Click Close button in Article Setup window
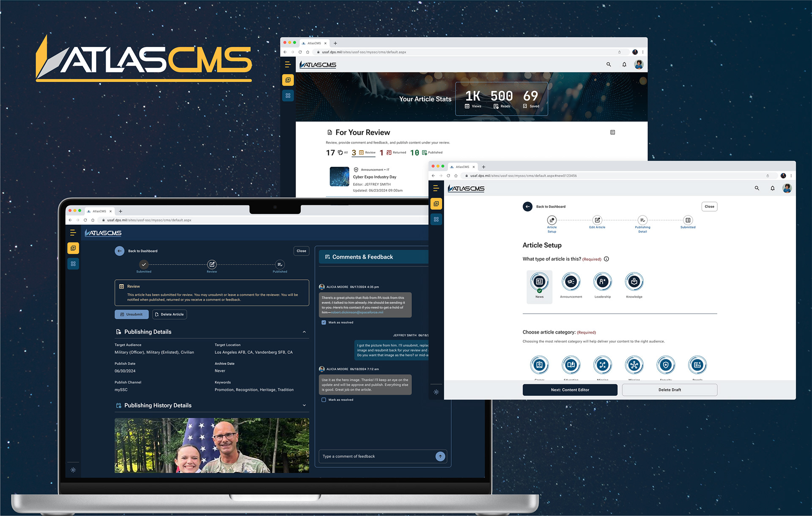 (x=709, y=207)
